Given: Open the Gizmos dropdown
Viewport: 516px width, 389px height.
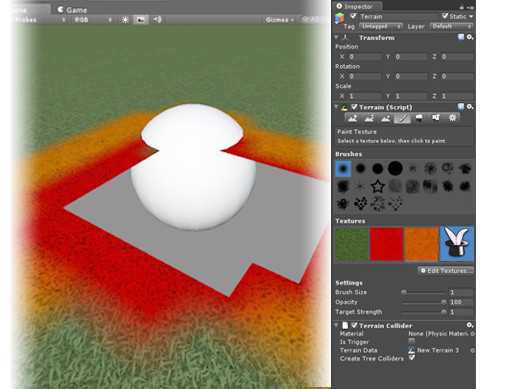Looking at the screenshot, I should 279,20.
